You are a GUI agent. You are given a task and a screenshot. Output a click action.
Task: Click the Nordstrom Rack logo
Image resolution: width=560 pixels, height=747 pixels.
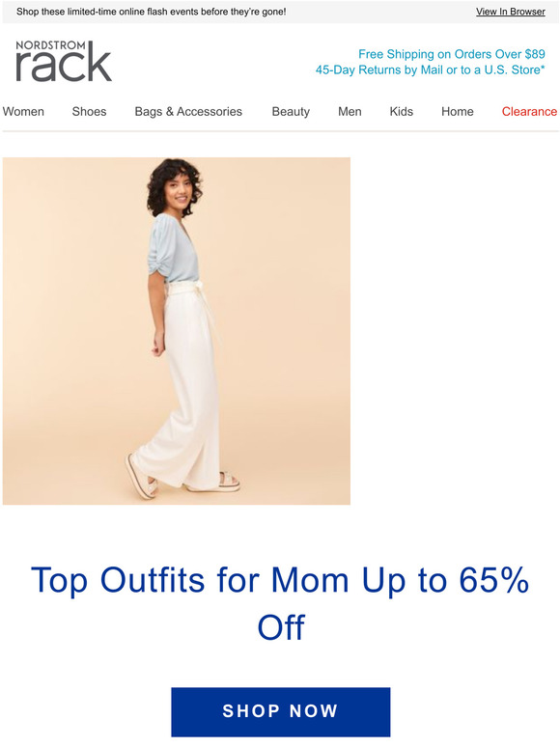click(64, 62)
